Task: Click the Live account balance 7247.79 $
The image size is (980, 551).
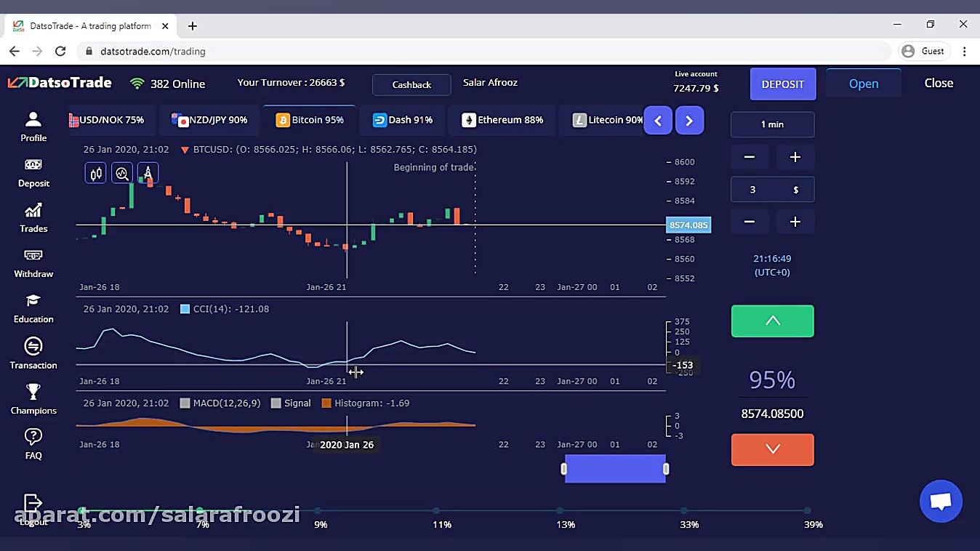Action: [696, 88]
